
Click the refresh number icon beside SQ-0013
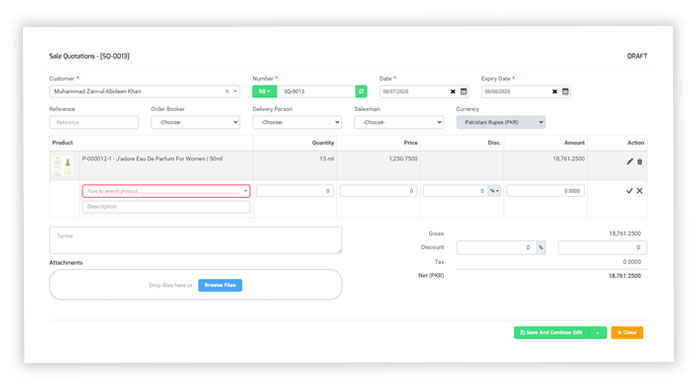tap(361, 91)
